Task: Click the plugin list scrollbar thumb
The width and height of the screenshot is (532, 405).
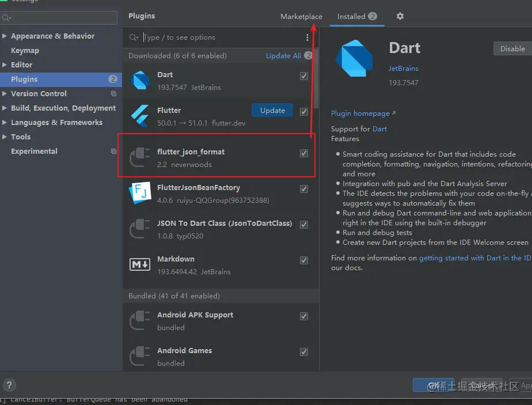Action: [x=316, y=79]
